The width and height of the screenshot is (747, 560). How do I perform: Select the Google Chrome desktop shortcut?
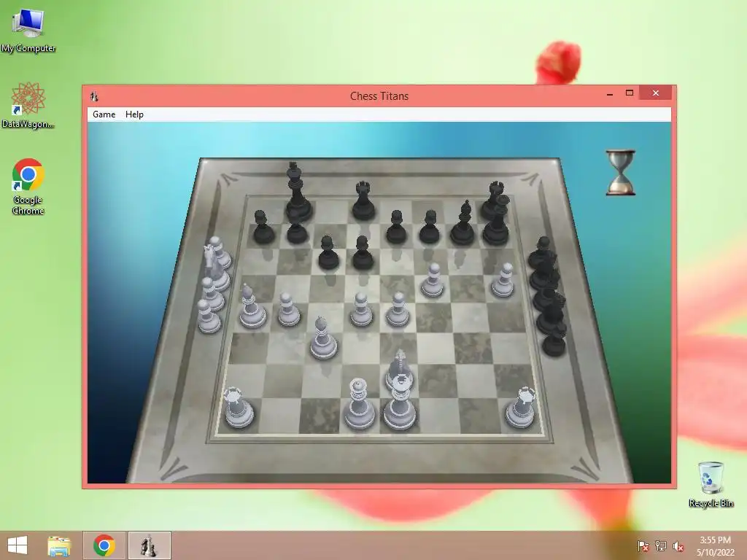(28, 187)
